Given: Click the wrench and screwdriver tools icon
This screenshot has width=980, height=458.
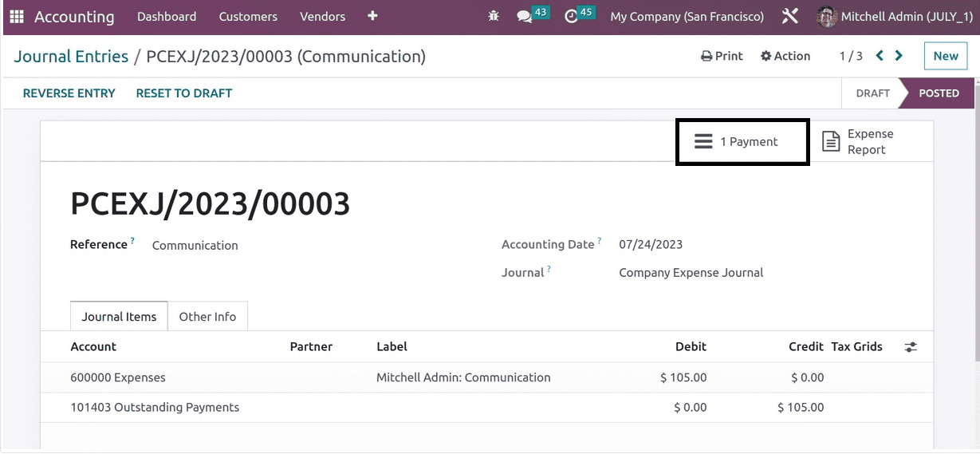Looking at the screenshot, I should pyautogui.click(x=790, y=17).
